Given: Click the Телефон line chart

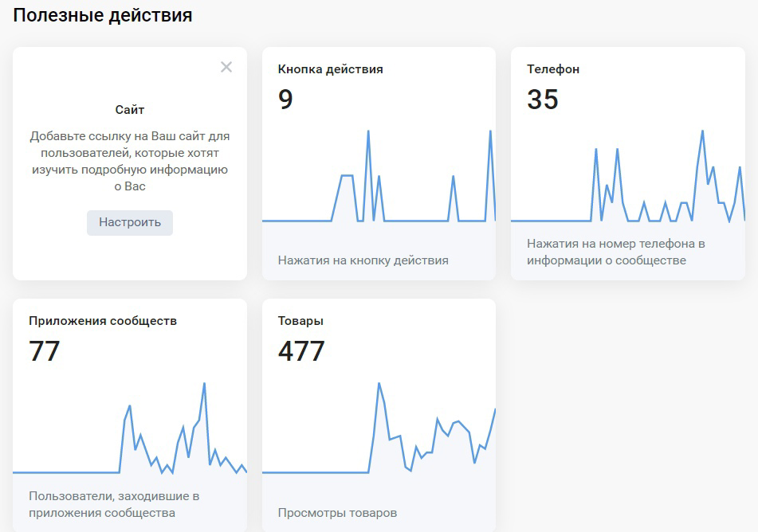Looking at the screenshot, I should [x=628, y=176].
